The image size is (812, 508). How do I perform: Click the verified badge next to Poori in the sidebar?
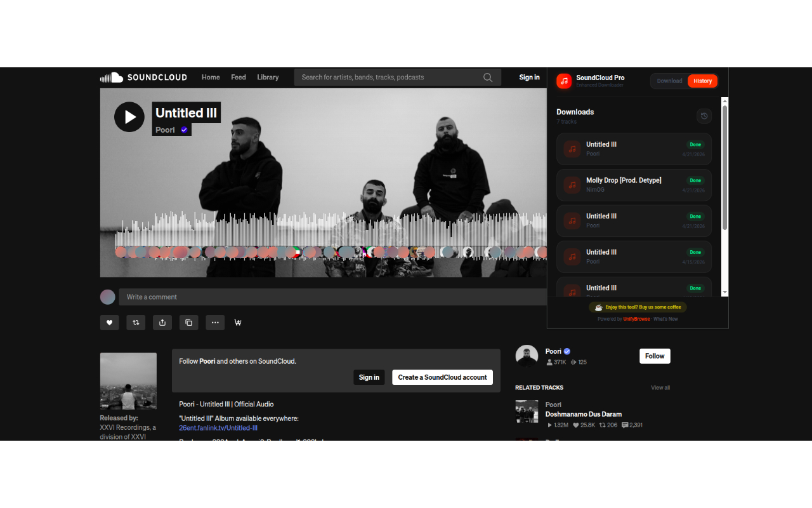click(567, 351)
